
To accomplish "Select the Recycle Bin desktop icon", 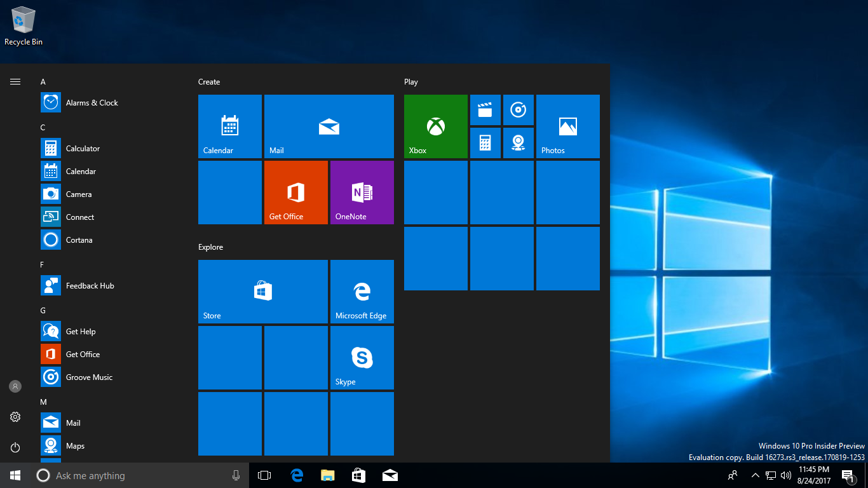I will point(24,26).
